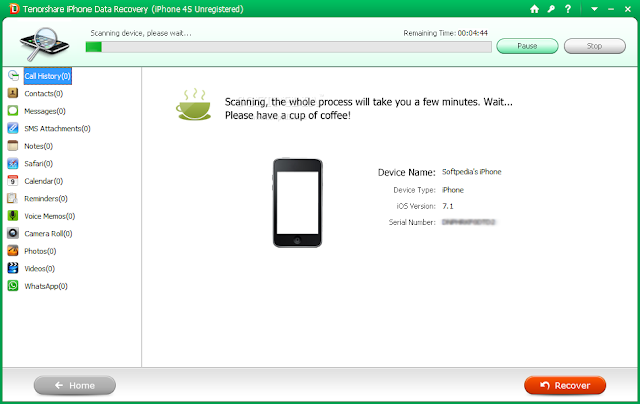Select WhatsApp(0) category
This screenshot has height=404, width=640.
[46, 286]
